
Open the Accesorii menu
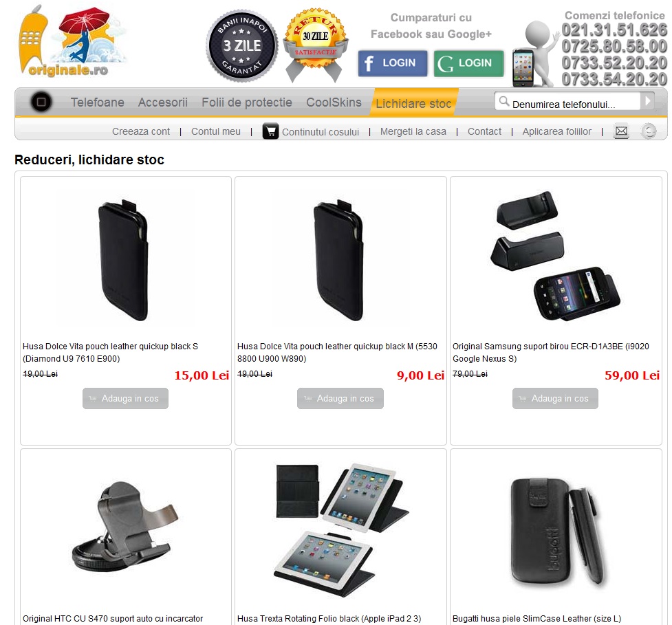click(x=163, y=102)
